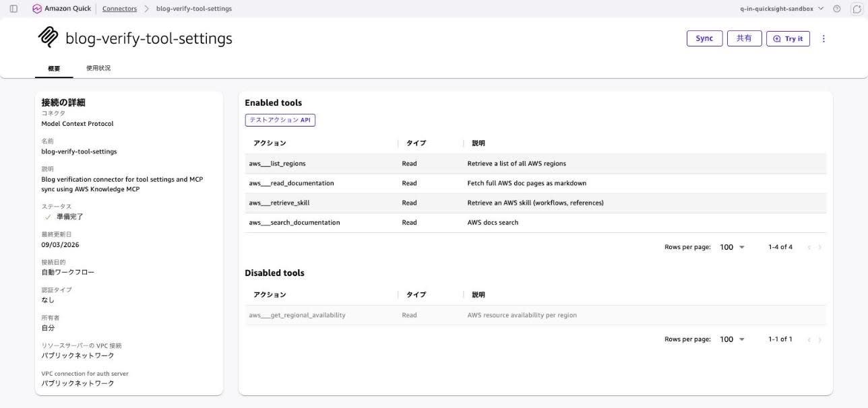Select the aws___read_documentation row
Screen dimensions: 868x408
coord(535,183)
